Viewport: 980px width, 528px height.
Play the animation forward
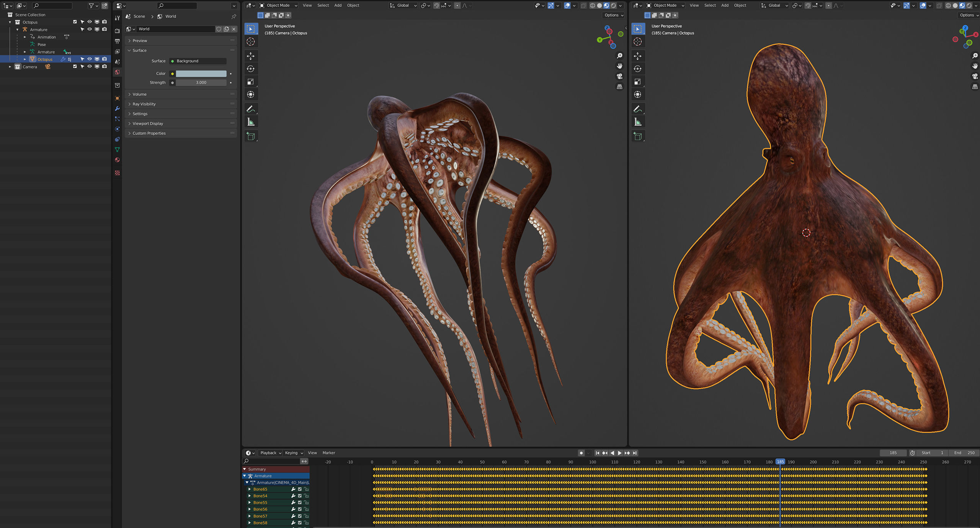point(619,453)
